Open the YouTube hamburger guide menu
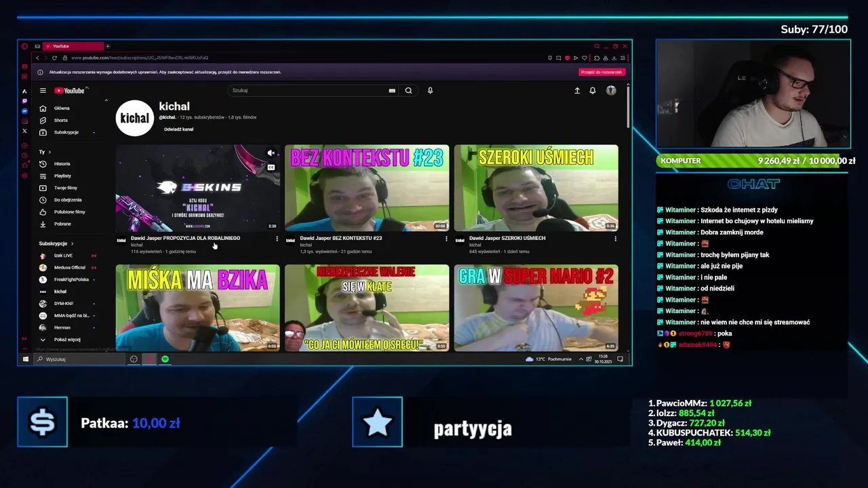The width and height of the screenshot is (868, 488). coord(43,91)
